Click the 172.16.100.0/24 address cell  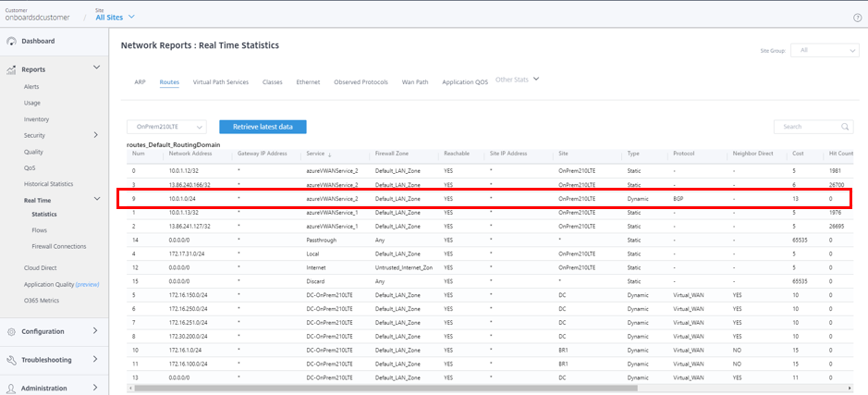pyautogui.click(x=187, y=364)
